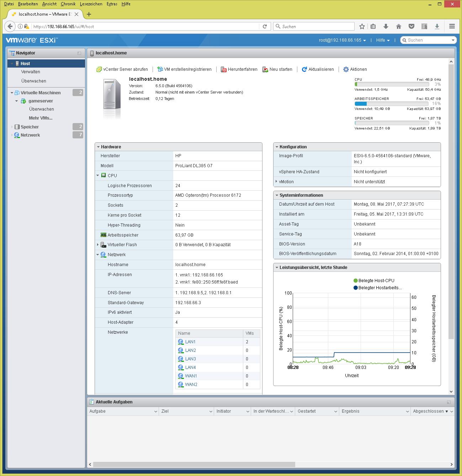The height and width of the screenshot is (476, 462).
Task: Expand the Virtueller Flash row
Action: coord(98,245)
